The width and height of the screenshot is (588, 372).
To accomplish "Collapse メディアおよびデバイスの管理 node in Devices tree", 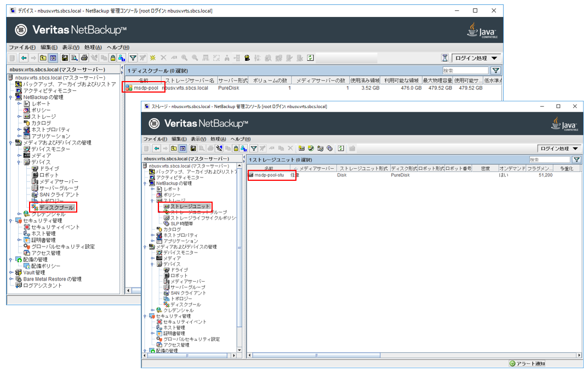I will tap(10, 143).
